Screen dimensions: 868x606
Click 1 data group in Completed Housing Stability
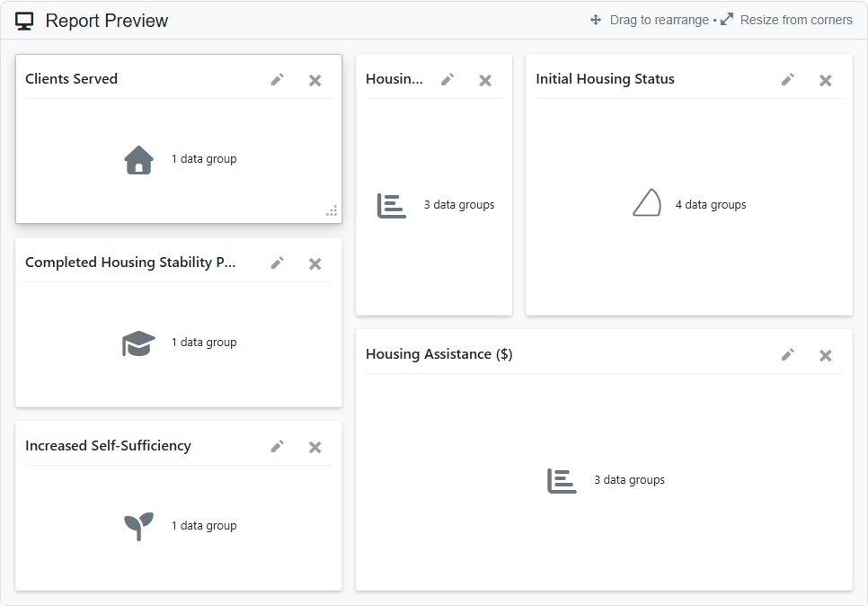[204, 343]
